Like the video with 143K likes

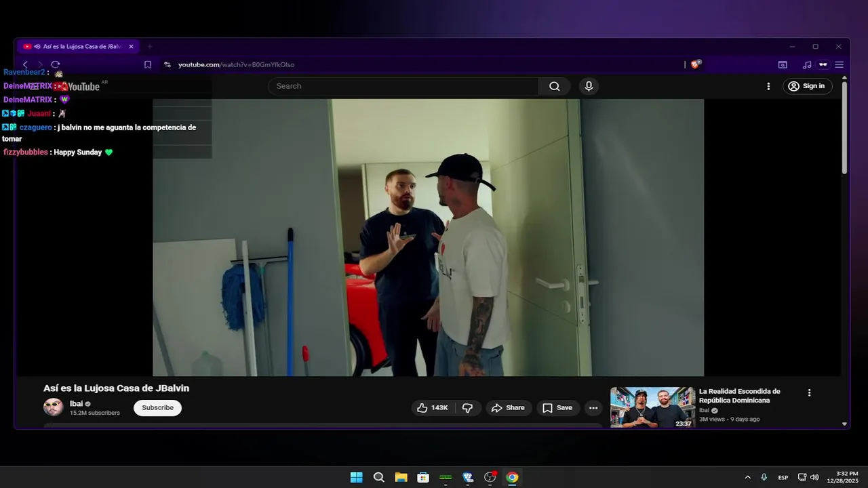(433, 407)
